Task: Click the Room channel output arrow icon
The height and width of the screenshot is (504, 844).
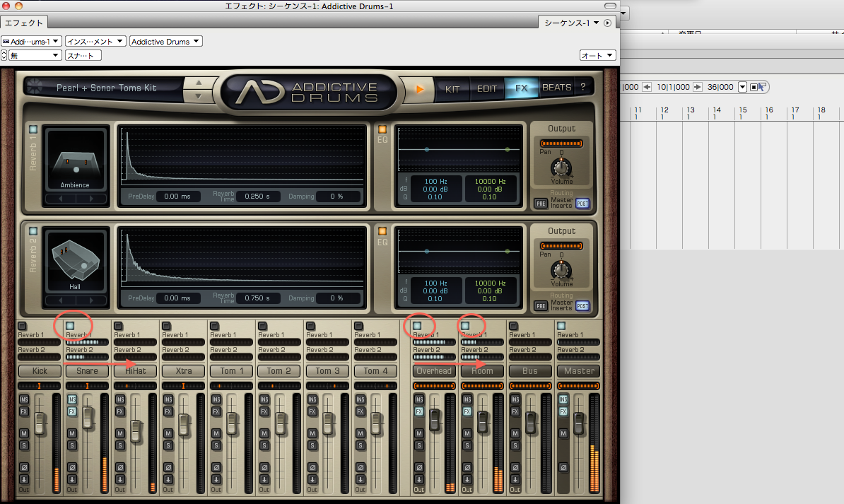Action: coord(467,479)
